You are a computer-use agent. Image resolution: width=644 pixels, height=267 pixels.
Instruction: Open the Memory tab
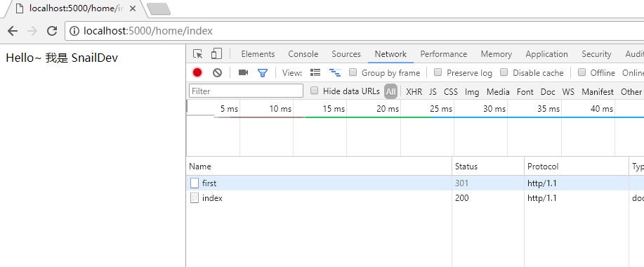496,54
